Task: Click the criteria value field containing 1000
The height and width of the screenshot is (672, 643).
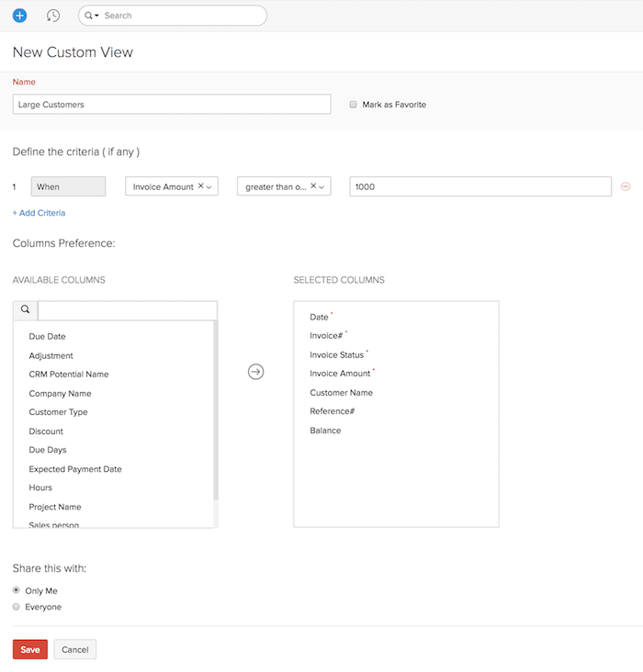Action: pos(480,186)
